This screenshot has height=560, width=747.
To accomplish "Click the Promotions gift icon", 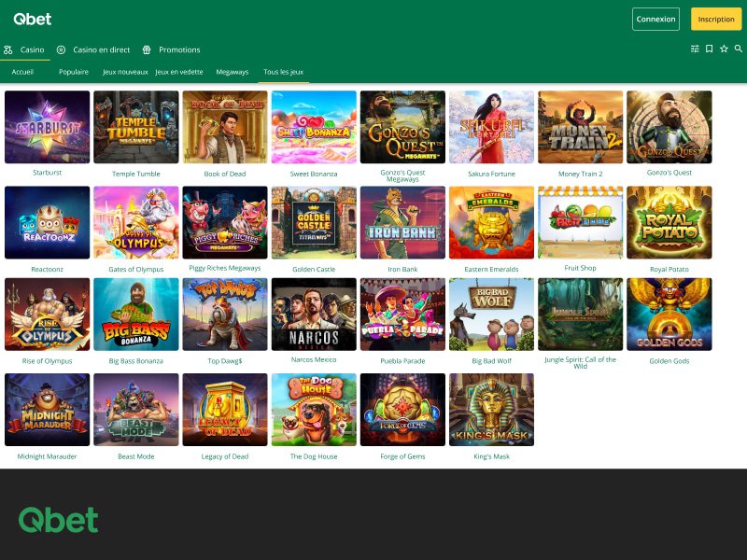I will [x=147, y=49].
